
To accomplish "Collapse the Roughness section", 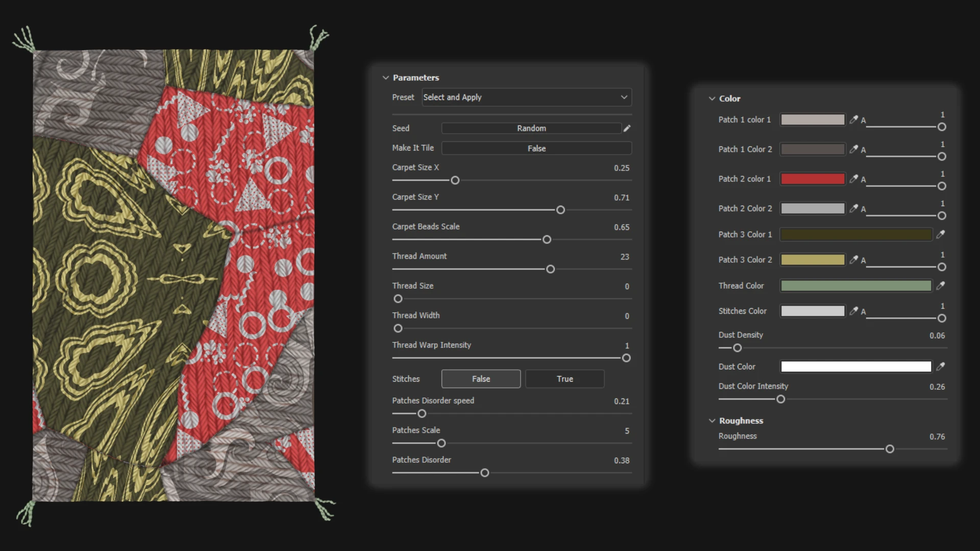I will point(712,420).
